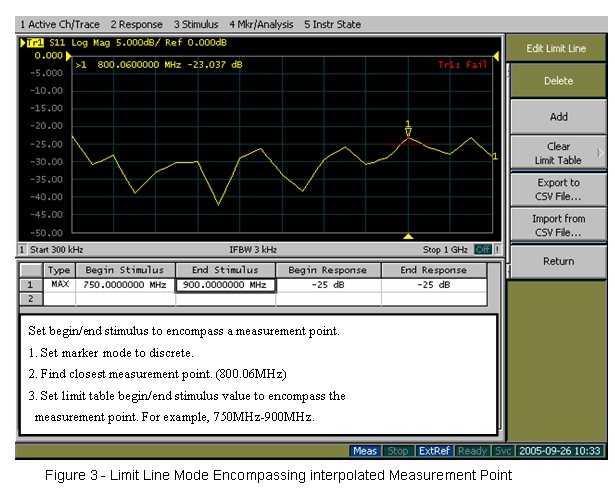Click the Meas status indicator
Screen dimensions: 615x491
coord(365,451)
